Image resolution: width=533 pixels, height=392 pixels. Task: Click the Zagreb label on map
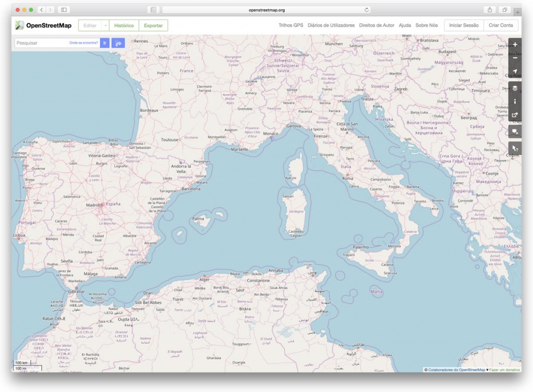point(401,89)
